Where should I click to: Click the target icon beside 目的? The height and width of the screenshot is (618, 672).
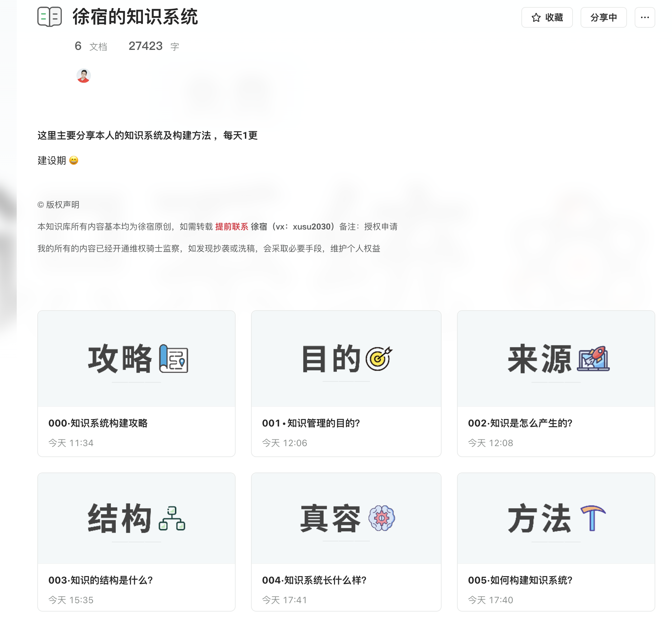tap(378, 359)
